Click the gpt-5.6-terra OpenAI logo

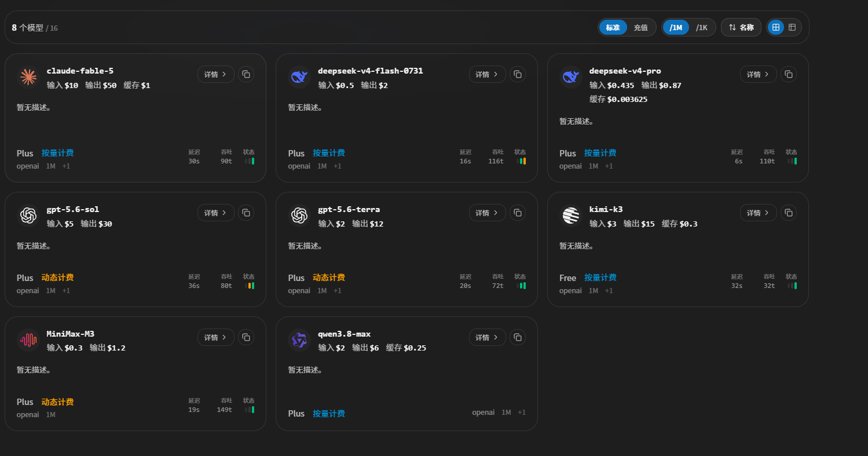[x=299, y=216]
